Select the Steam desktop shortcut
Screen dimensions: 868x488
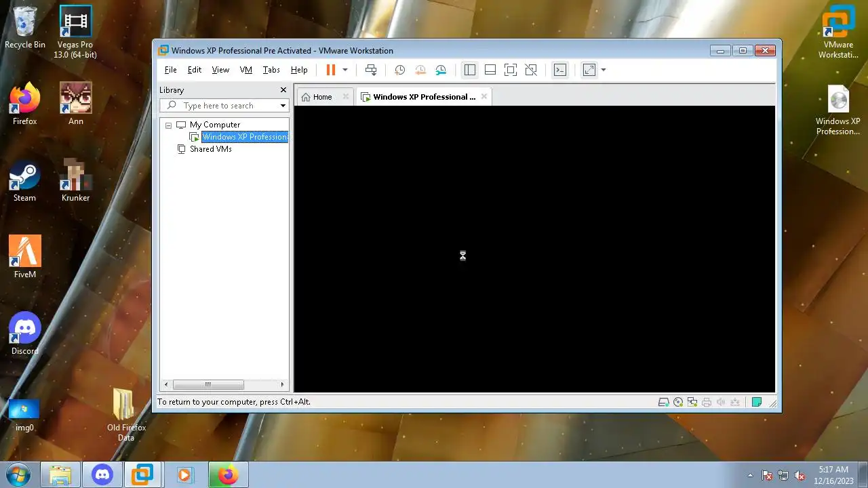point(25,181)
